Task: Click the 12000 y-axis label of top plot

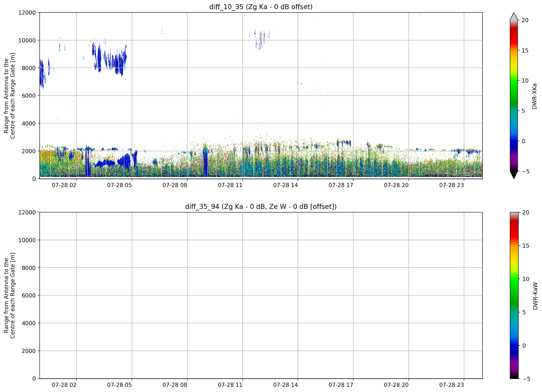Action: coord(27,13)
